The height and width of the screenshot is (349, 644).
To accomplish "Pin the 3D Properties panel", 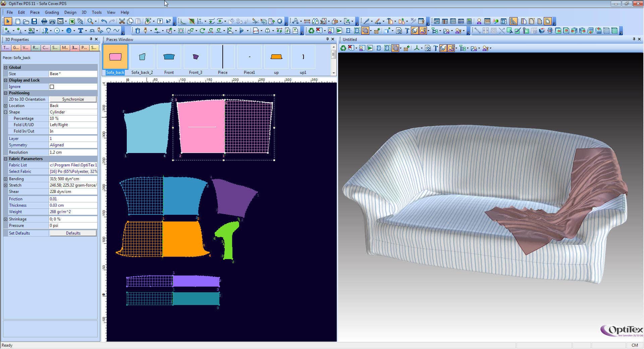I will click(x=91, y=39).
